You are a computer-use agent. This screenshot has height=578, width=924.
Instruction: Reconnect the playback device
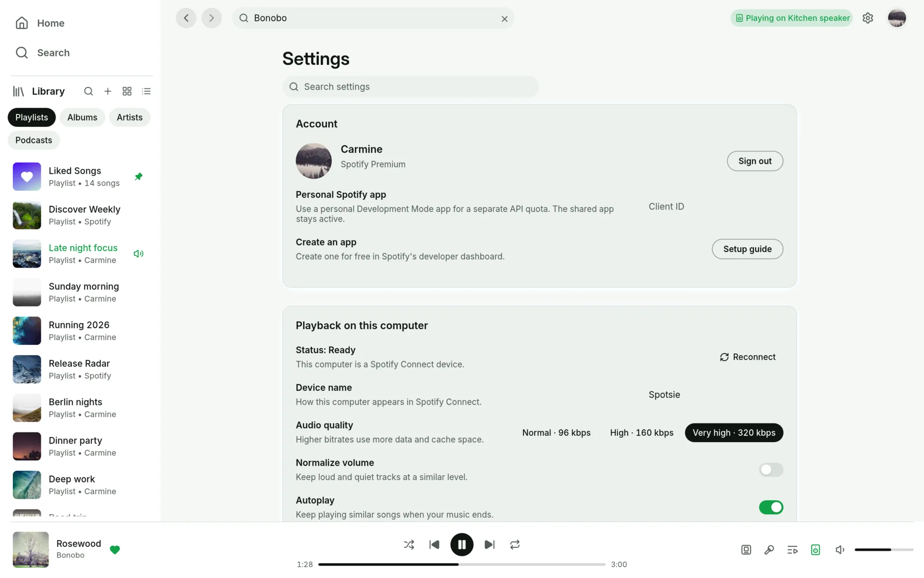(x=748, y=357)
